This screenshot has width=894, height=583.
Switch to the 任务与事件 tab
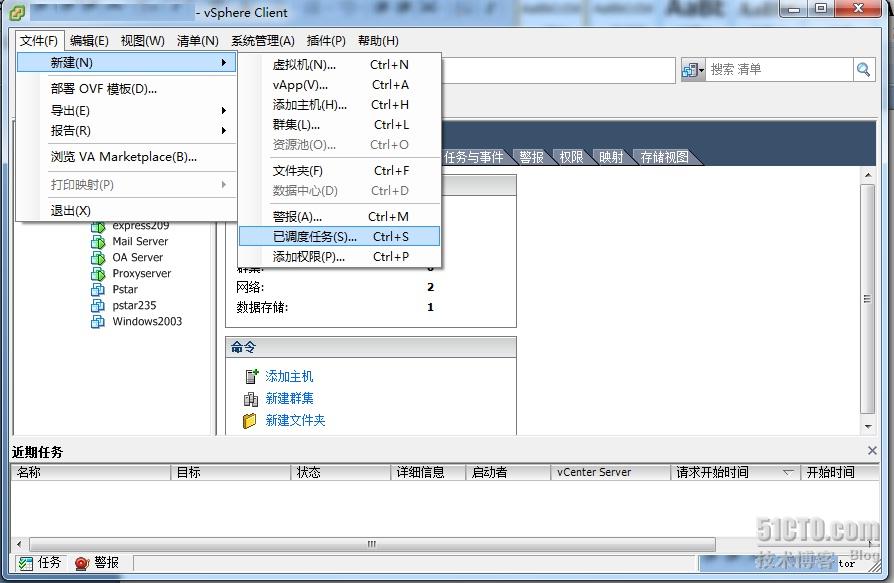click(473, 157)
